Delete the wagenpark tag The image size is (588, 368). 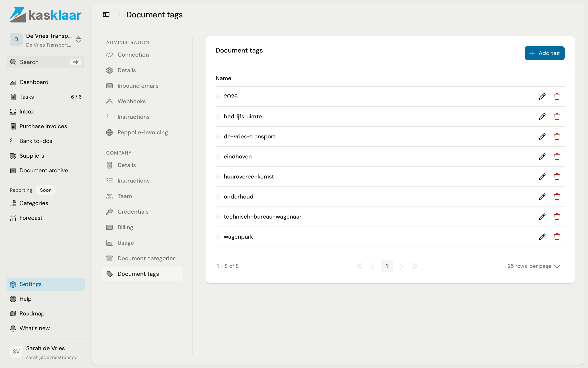click(557, 237)
